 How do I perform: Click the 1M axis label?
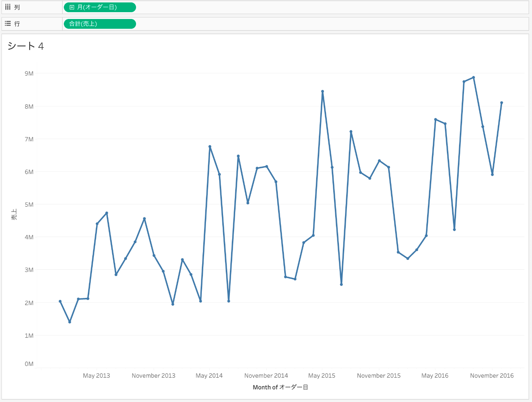pos(29,336)
